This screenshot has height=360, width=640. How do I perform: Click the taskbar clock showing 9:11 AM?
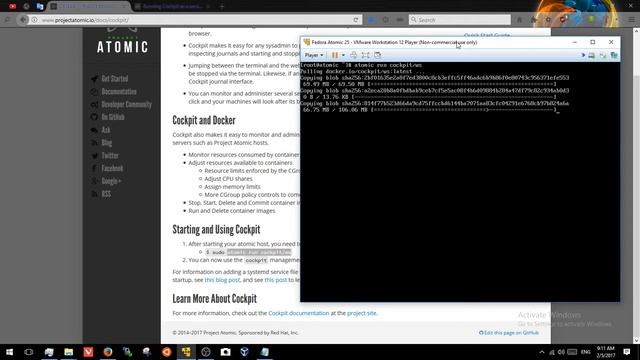coord(606,352)
